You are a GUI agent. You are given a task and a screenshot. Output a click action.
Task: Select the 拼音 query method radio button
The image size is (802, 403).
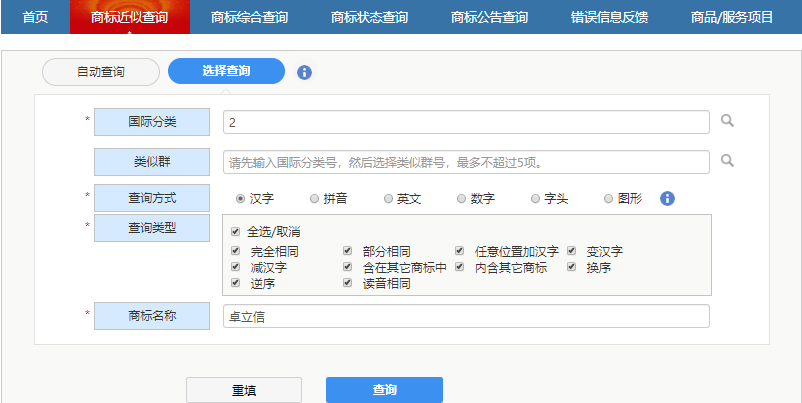click(x=314, y=199)
